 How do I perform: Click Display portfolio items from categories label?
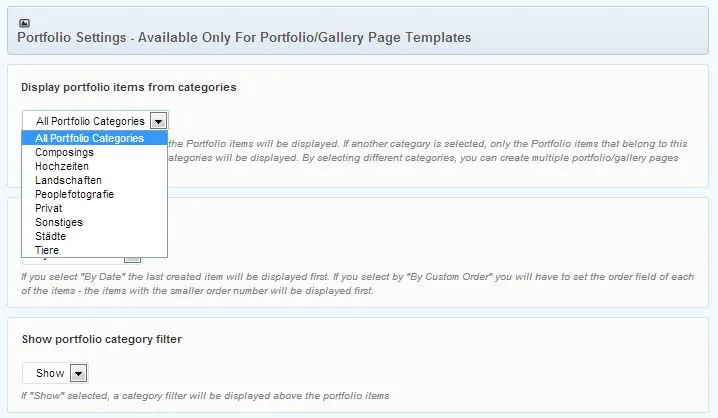129,87
